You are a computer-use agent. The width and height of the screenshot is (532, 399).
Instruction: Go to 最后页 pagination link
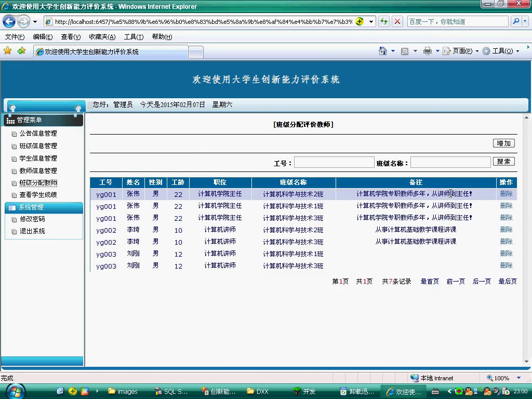point(508,281)
